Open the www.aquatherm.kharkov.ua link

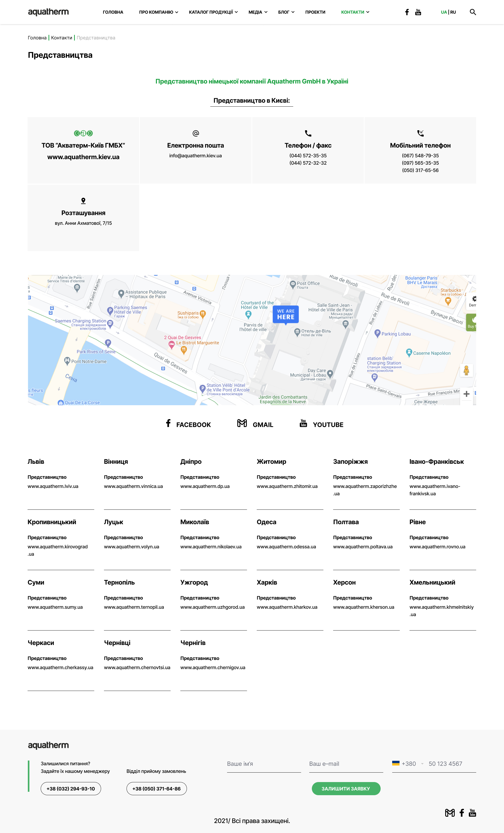(x=287, y=607)
